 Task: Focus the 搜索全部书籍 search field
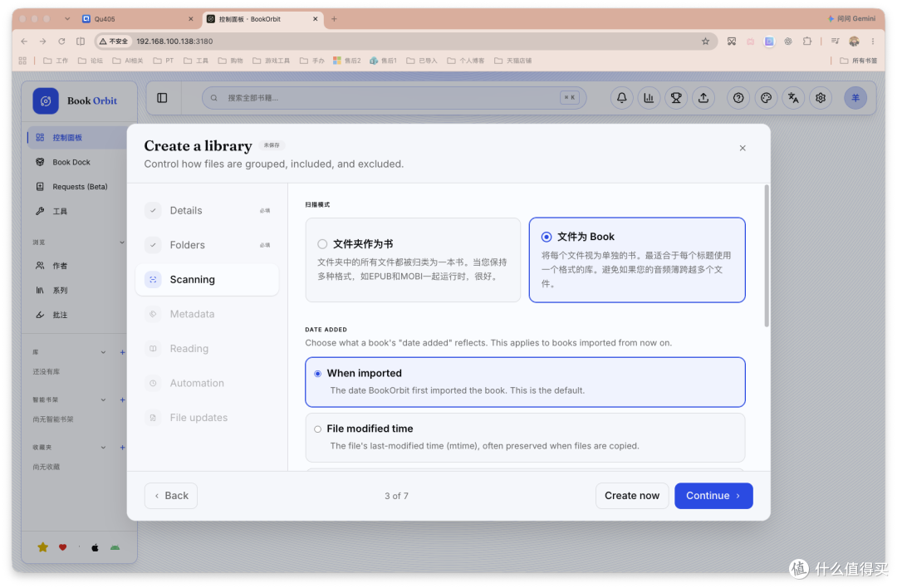[395, 98]
